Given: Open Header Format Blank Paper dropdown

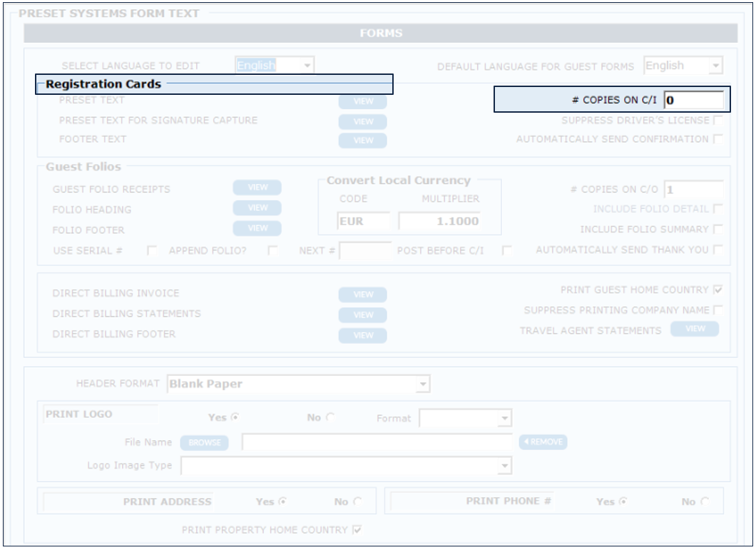Looking at the screenshot, I should [299, 385].
